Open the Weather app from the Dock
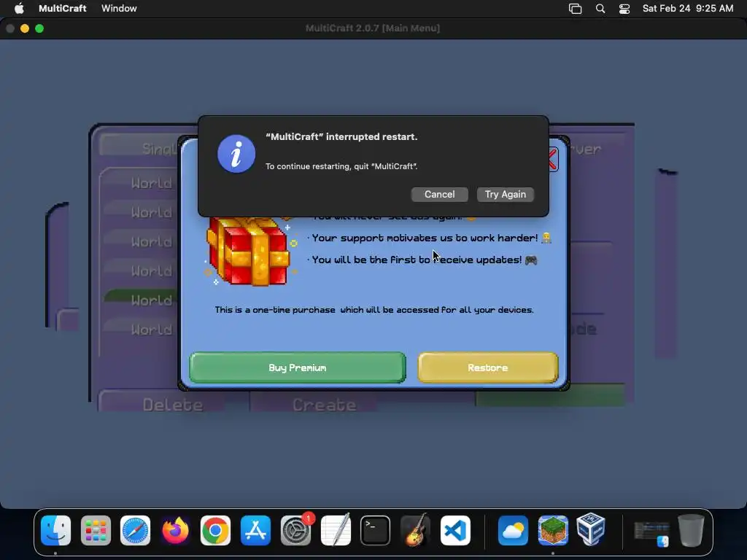Image resolution: width=747 pixels, height=560 pixels. pyautogui.click(x=513, y=531)
